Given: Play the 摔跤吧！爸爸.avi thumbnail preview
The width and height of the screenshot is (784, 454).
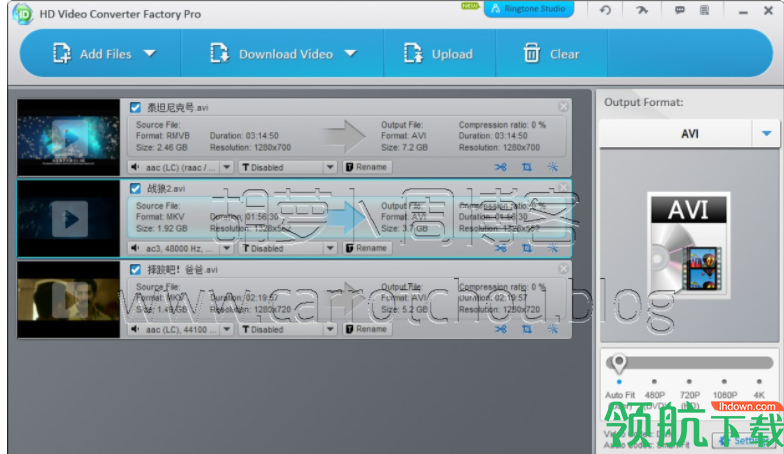Looking at the screenshot, I should (x=70, y=300).
